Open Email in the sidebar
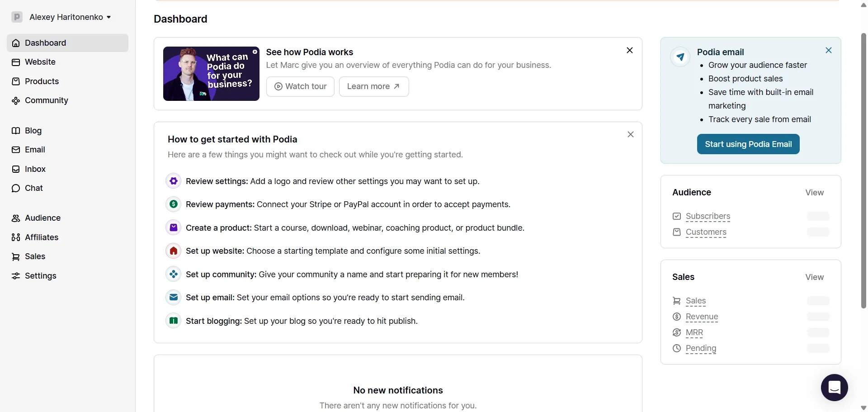Image resolution: width=868 pixels, height=412 pixels. [x=68, y=150]
